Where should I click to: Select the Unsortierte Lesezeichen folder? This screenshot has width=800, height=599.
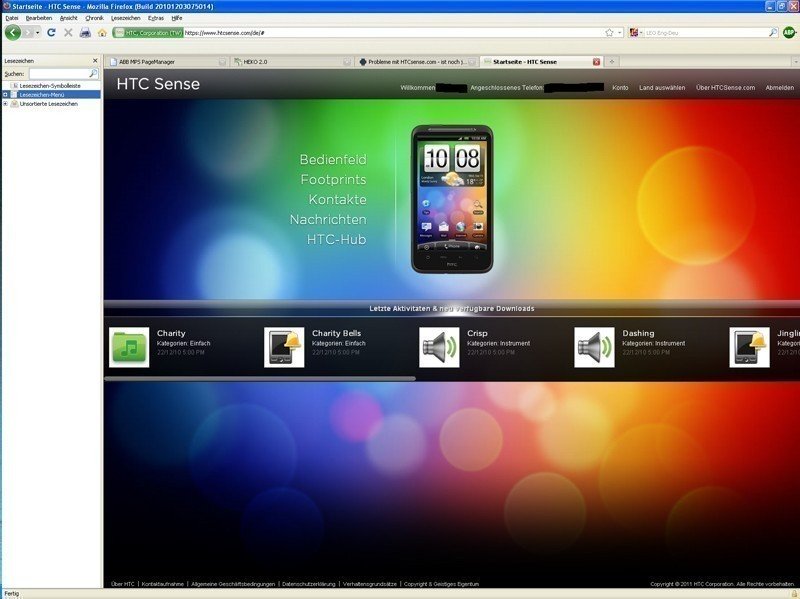(48, 104)
